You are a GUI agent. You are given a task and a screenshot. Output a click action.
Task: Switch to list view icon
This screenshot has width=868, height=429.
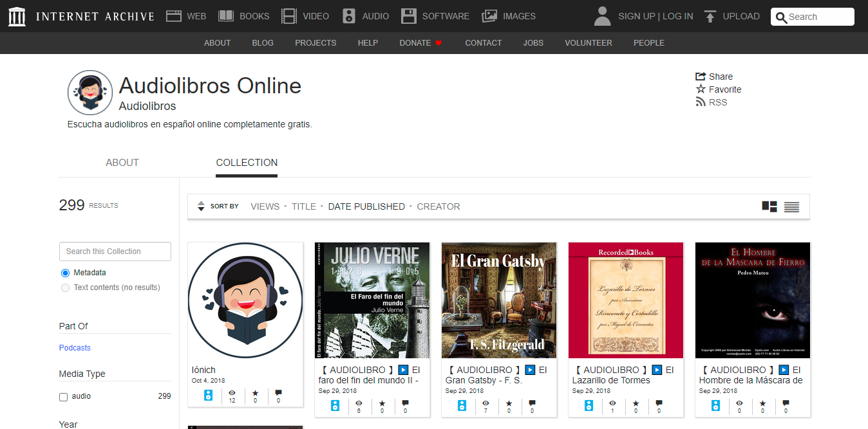(791, 206)
